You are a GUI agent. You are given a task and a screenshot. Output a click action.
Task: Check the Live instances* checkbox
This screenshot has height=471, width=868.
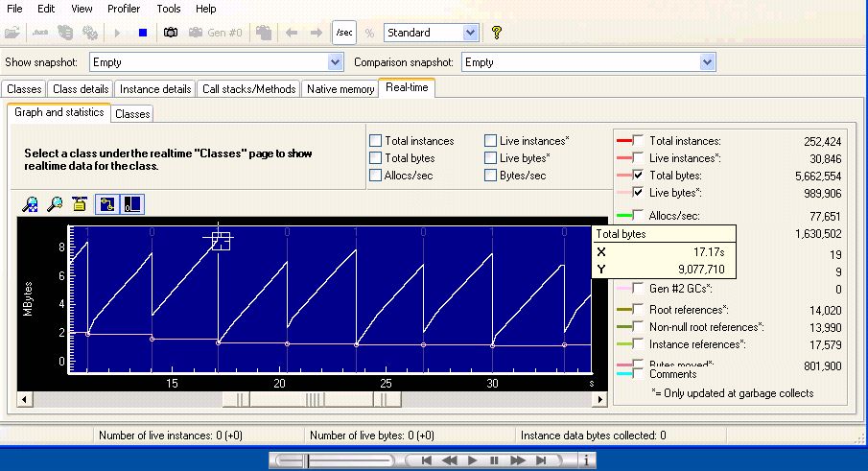point(491,141)
